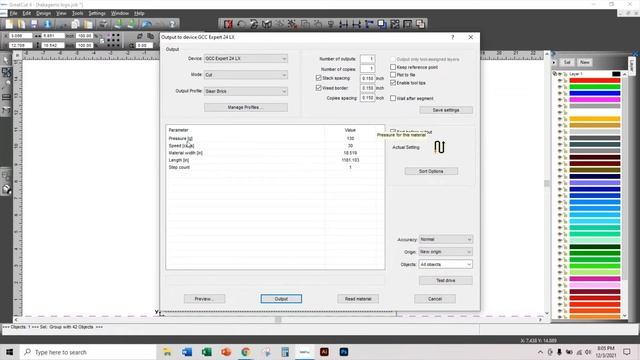
Task: Open the View menu
Action: tap(61, 13)
